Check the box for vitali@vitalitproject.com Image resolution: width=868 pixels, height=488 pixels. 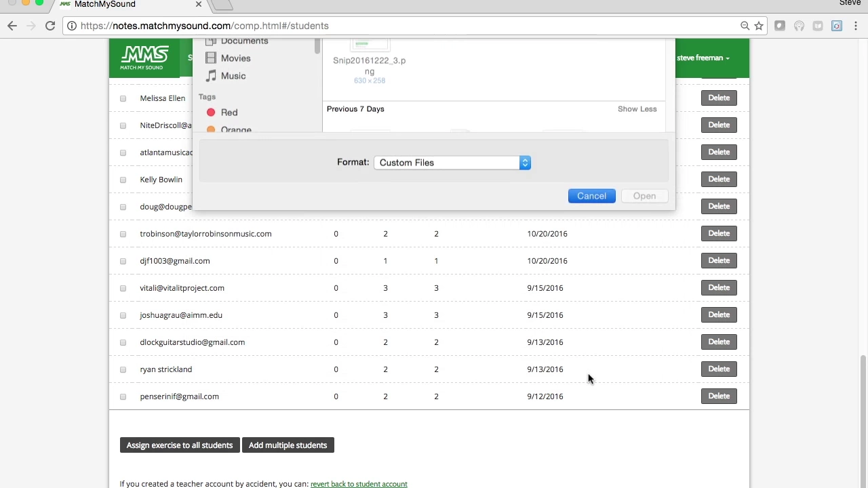tap(123, 288)
